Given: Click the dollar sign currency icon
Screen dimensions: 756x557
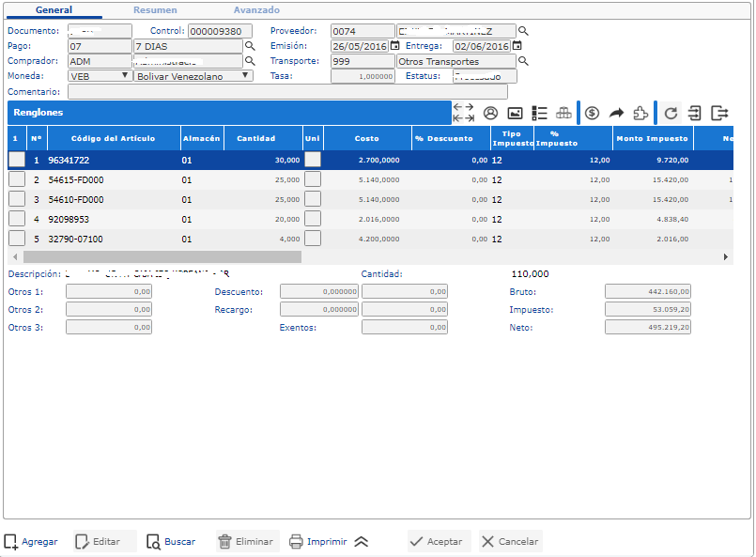Looking at the screenshot, I should [x=592, y=113].
